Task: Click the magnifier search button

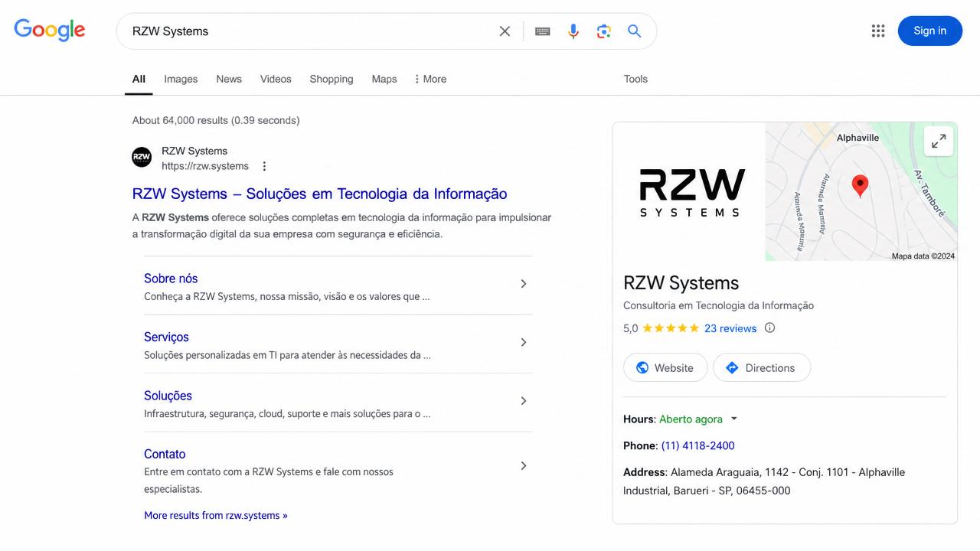Action: pyautogui.click(x=635, y=31)
